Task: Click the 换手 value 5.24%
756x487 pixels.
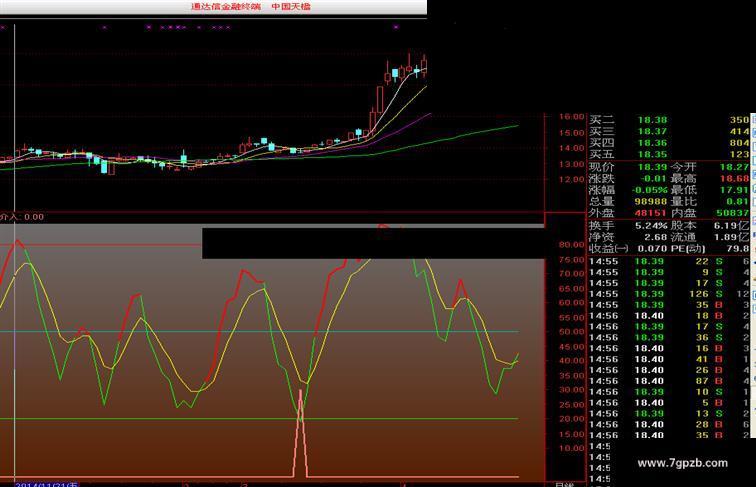Action: tap(651, 226)
